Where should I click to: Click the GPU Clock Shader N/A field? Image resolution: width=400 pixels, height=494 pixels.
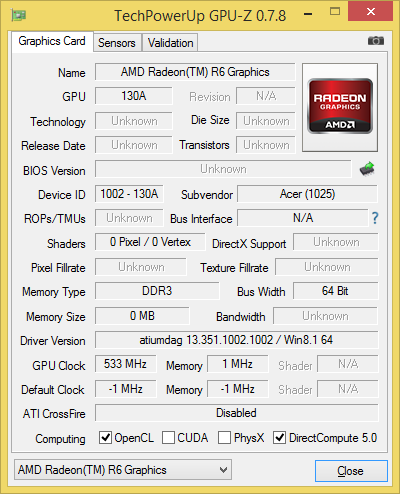[348, 364]
